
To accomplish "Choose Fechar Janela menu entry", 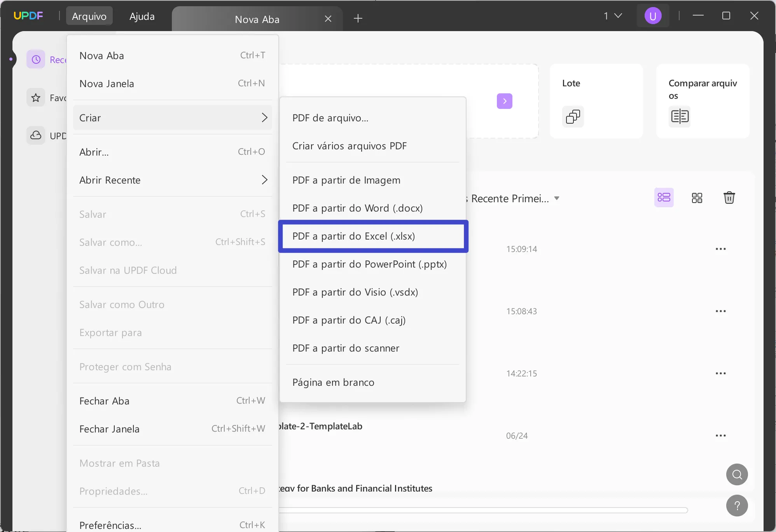I will point(173,429).
